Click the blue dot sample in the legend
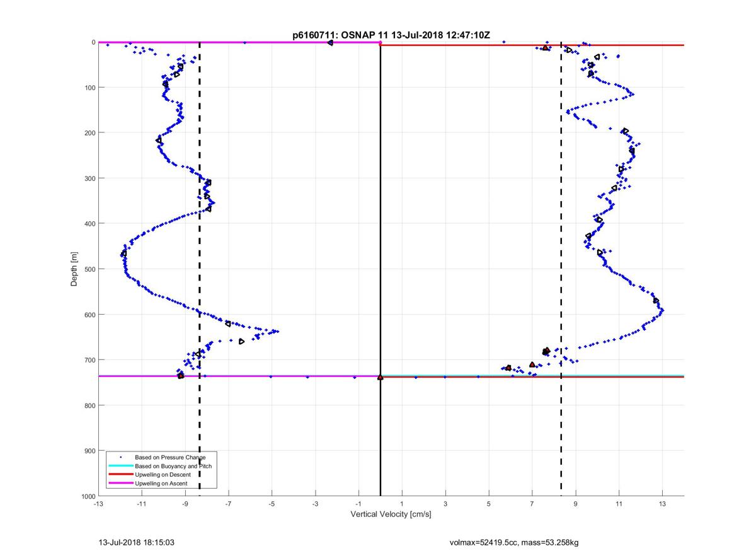The height and width of the screenshot is (558, 756). 120,456
